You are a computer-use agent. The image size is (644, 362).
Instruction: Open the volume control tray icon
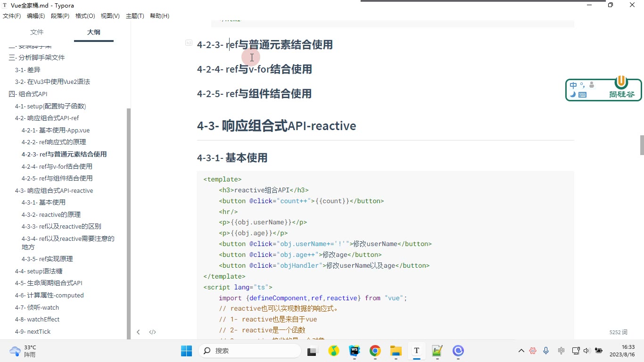586,351
